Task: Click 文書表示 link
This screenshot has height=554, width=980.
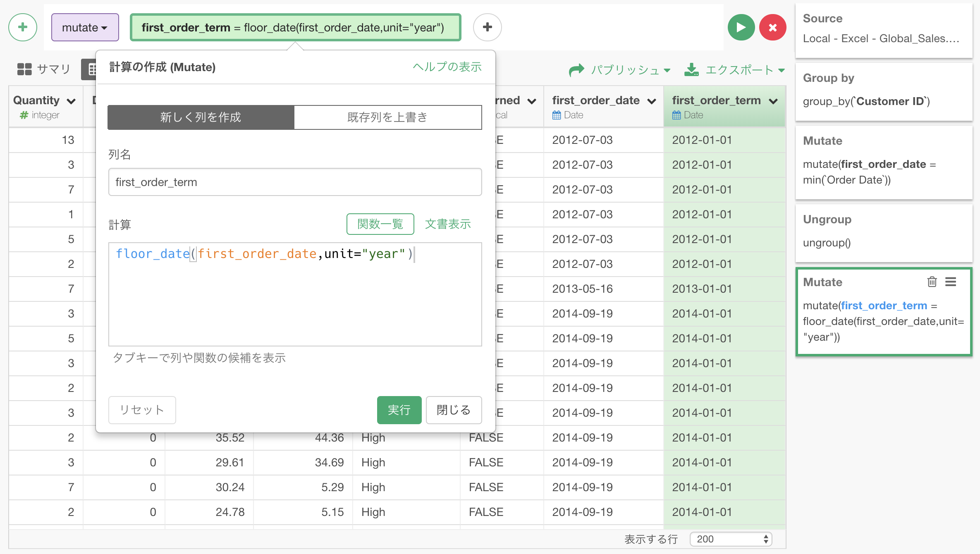Action: point(448,224)
